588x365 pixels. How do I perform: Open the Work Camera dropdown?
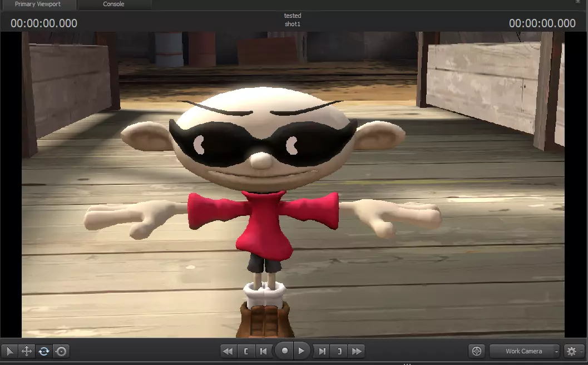coord(525,351)
